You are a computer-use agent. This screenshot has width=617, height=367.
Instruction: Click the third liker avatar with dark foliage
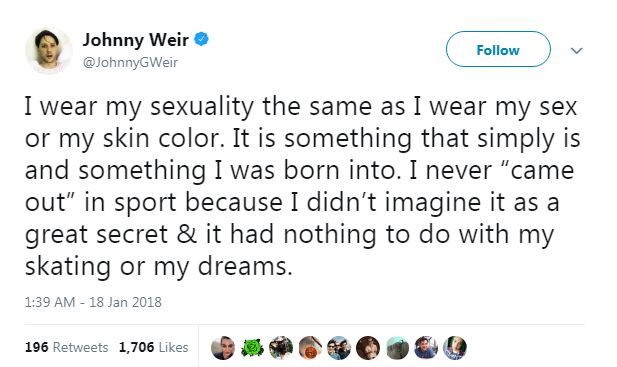point(281,348)
